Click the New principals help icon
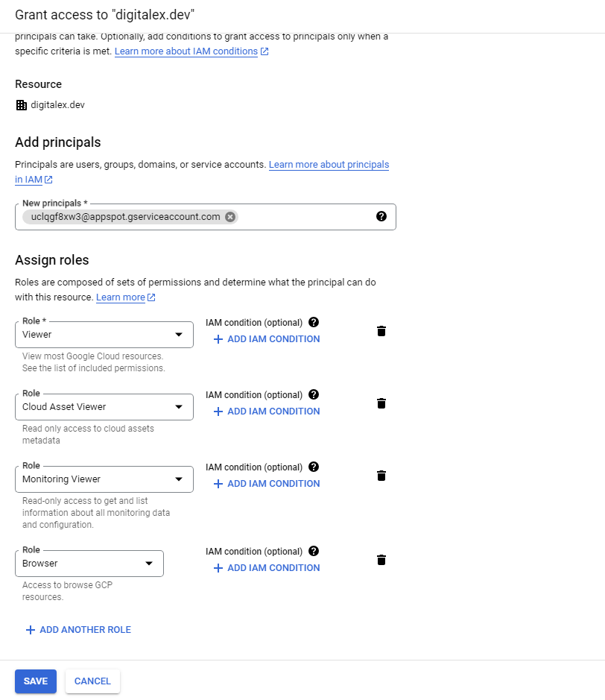Image resolution: width=605 pixels, height=700 pixels. tap(381, 217)
